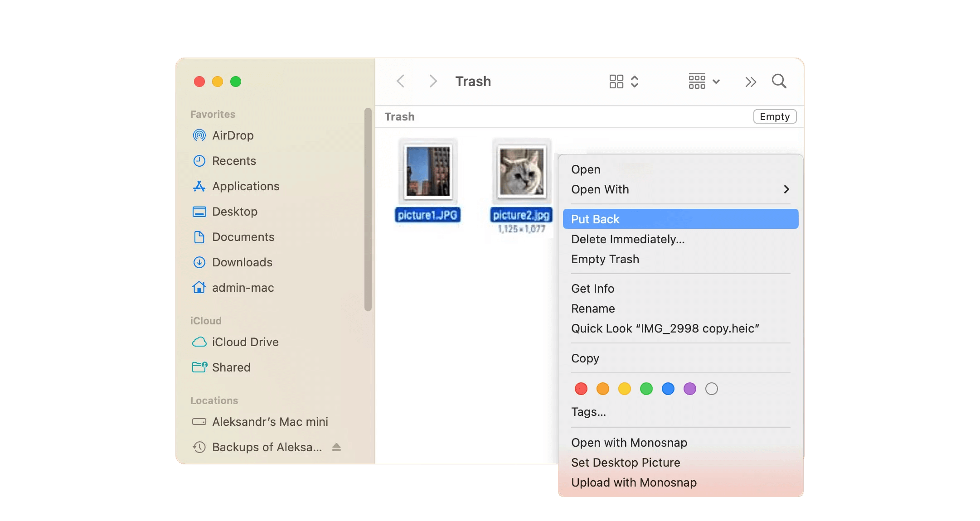Click the Downloads sidebar icon
This screenshot has height=521, width=980.
tap(199, 262)
